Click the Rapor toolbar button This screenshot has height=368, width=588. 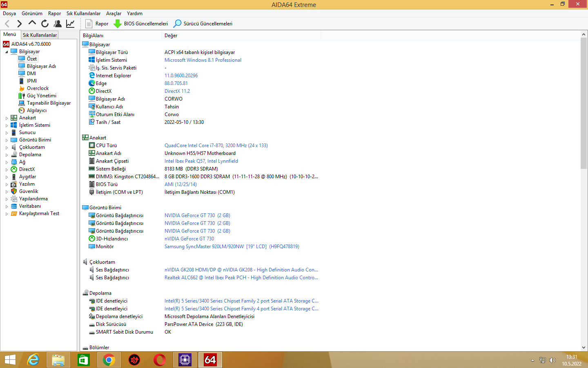click(x=97, y=24)
